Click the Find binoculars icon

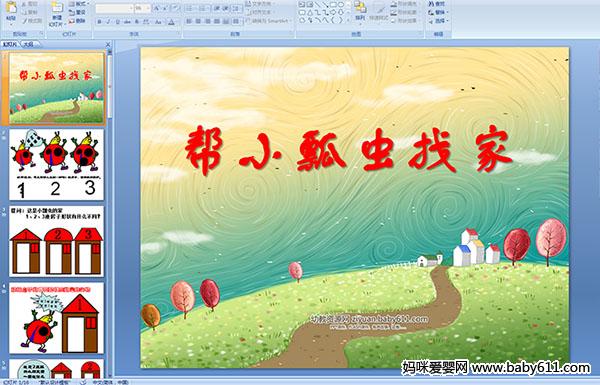(431, 4)
